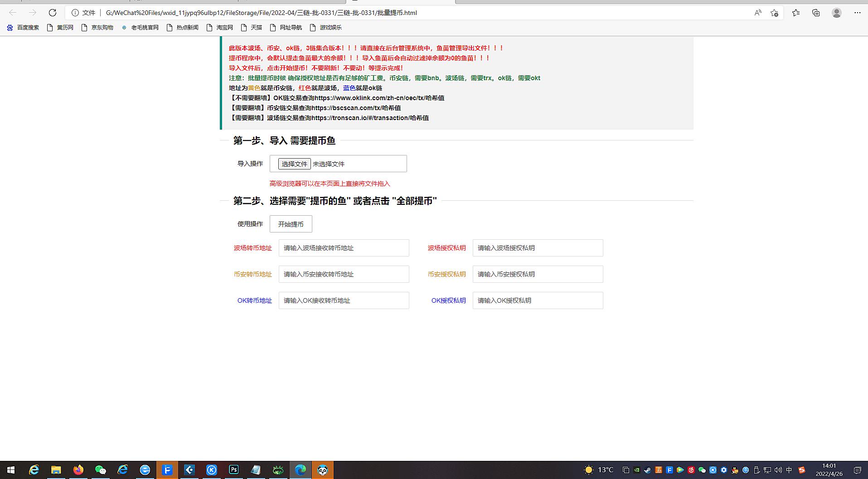The height and width of the screenshot is (479, 868).
Task: Click the browser address bar URL
Action: [261, 13]
